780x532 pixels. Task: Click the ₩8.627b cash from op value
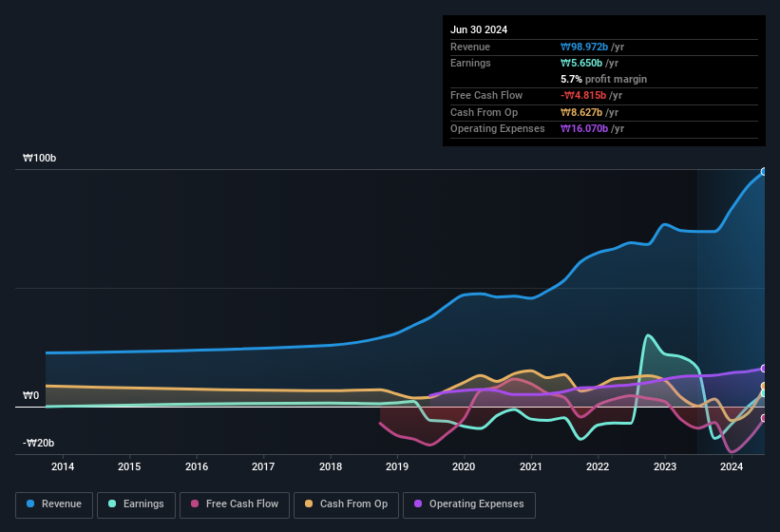[x=581, y=112]
